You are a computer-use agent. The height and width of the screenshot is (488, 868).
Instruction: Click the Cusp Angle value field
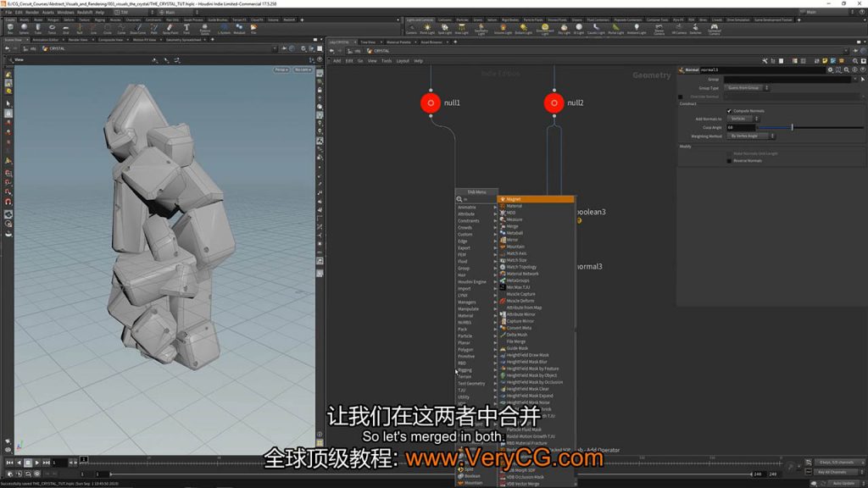tap(740, 127)
